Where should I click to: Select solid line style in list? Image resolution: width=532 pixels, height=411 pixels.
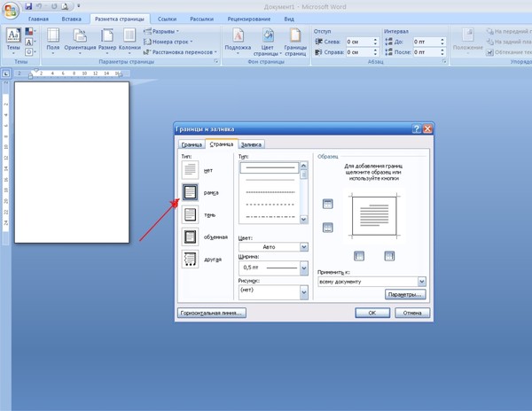point(270,167)
